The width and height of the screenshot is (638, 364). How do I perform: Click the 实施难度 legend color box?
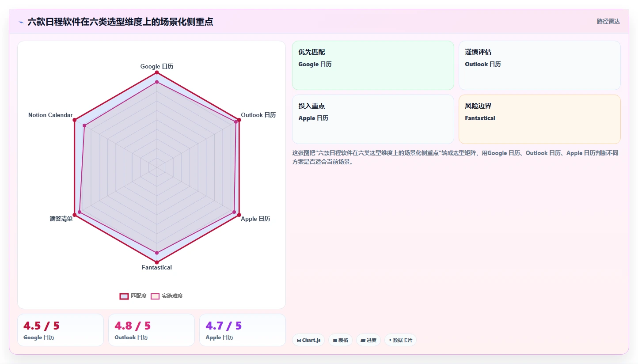155,296
